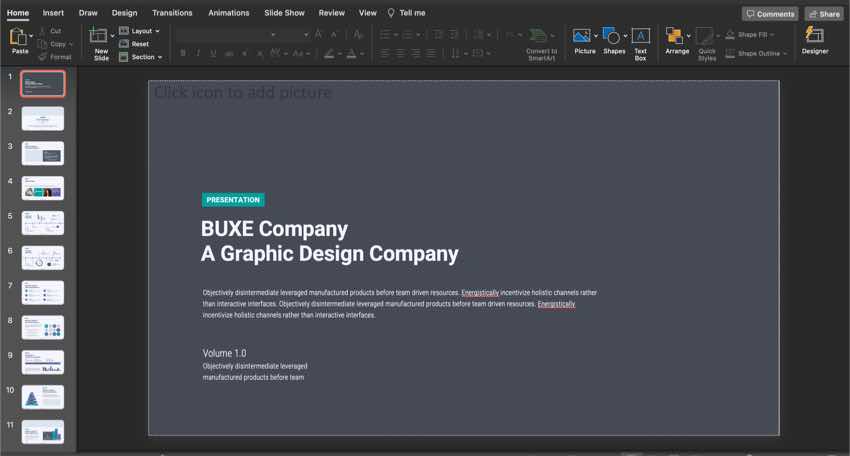
Task: Click the change case Aa icon
Action: click(298, 54)
